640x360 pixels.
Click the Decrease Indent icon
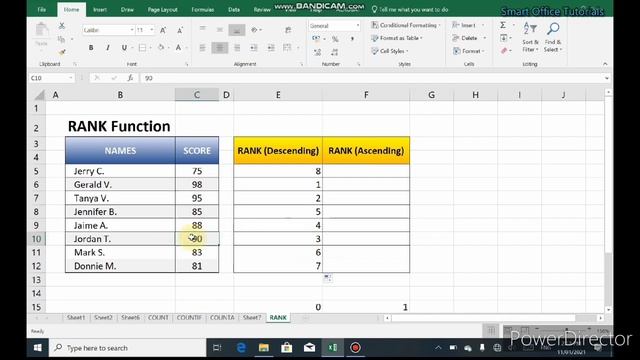254,48
